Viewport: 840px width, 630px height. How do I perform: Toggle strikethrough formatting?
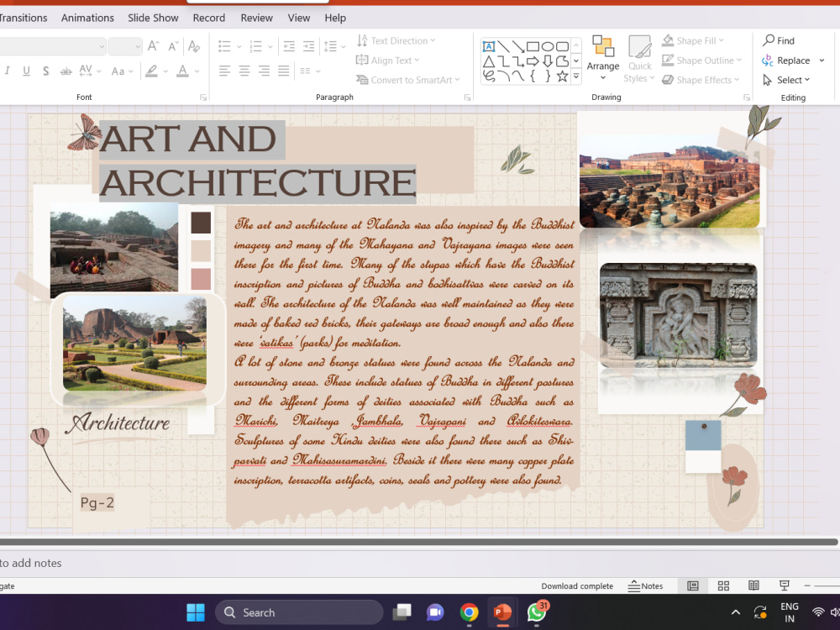(x=66, y=71)
